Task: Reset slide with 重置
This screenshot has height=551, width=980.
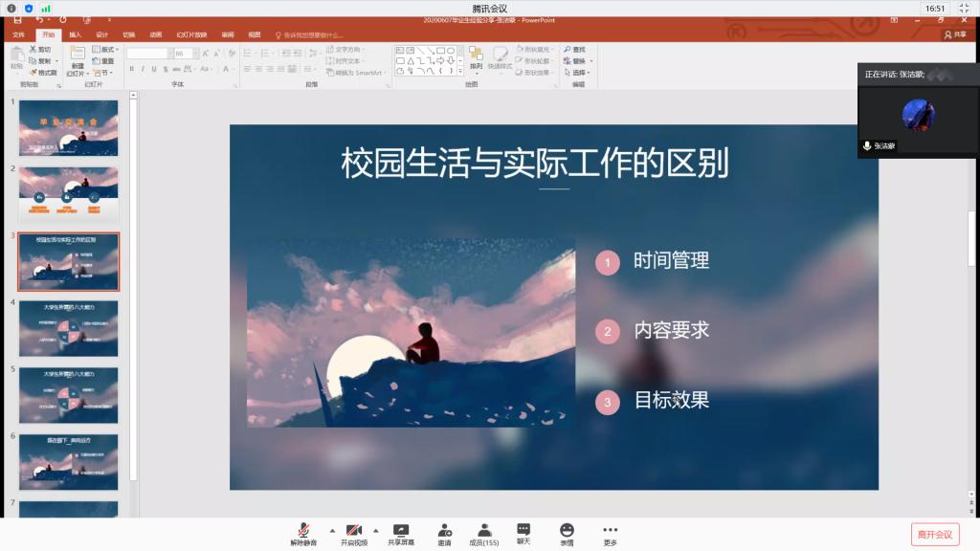Action: coord(103,61)
